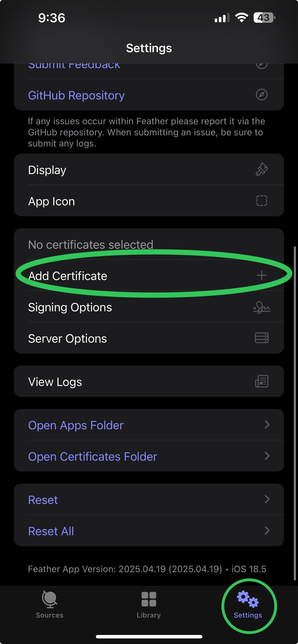The image size is (298, 644).
Task: Tap the battery indicator in status bar
Action: click(264, 18)
